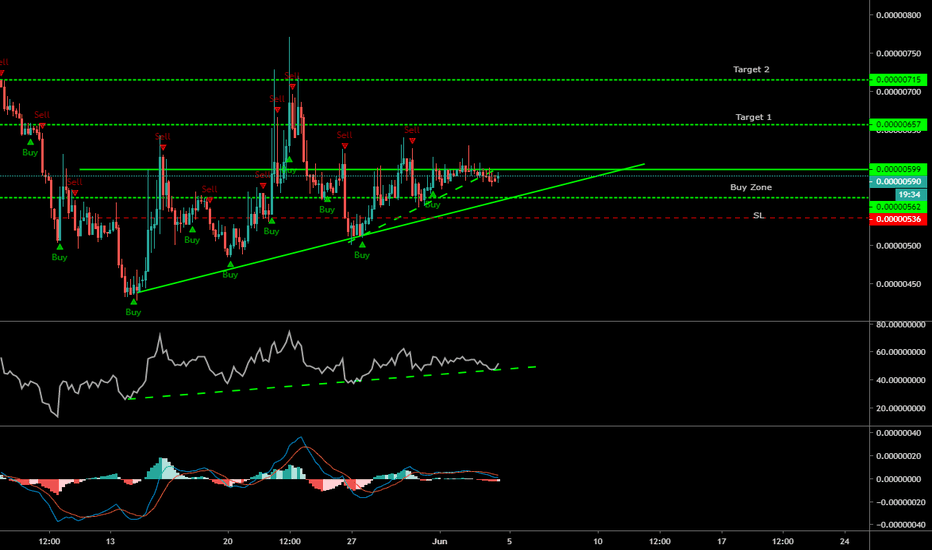Click the Jun label on time axis

tap(439, 541)
